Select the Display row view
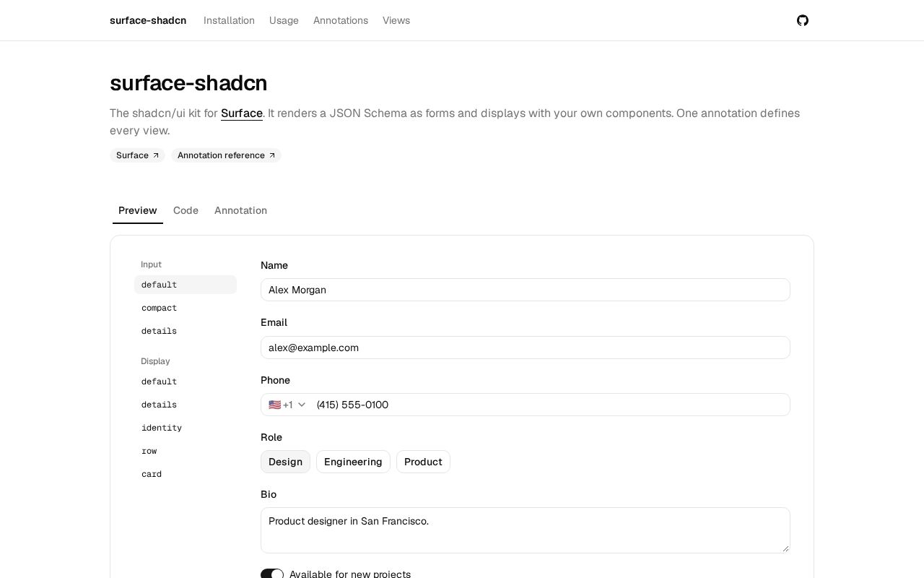Screen dimensions: 924x578 (186, 451)
